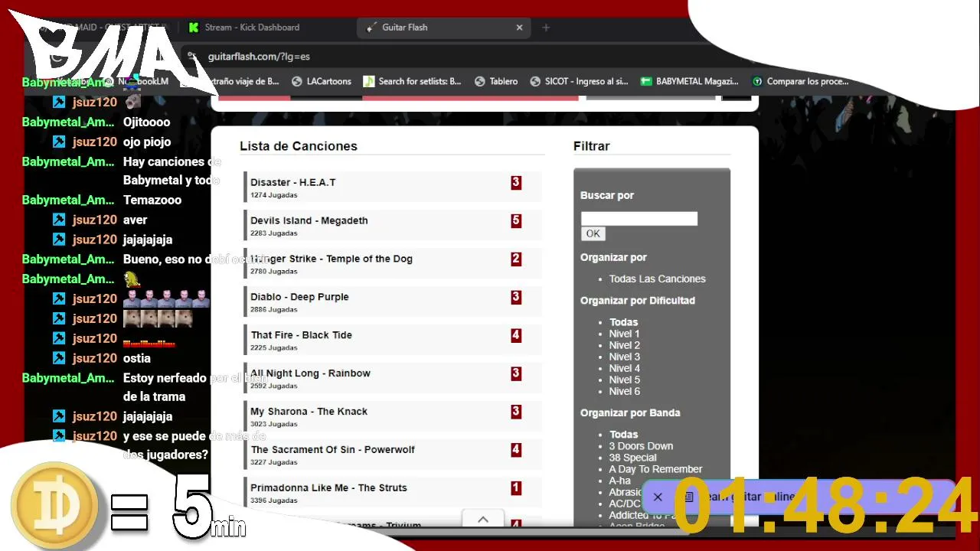Filter by band 3 Doors Down
The width and height of the screenshot is (980, 551).
642,446
